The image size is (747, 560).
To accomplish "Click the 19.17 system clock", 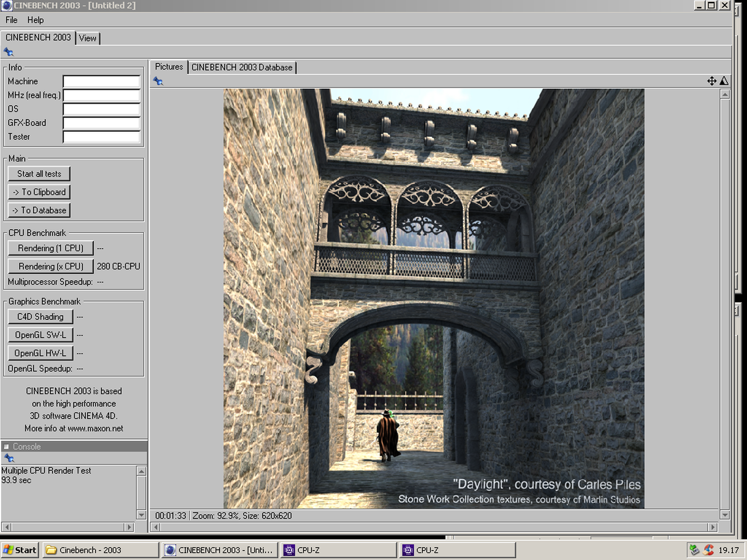I will click(x=728, y=550).
